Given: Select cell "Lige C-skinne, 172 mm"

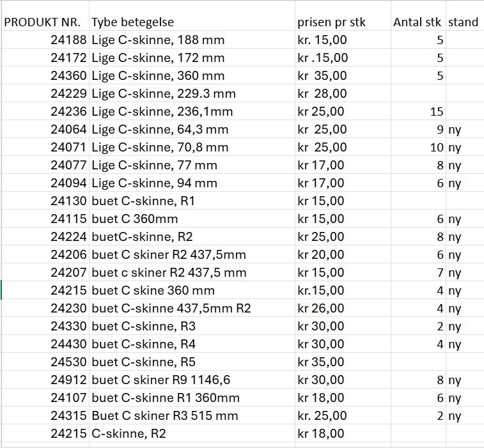Looking at the screenshot, I should point(158,58).
